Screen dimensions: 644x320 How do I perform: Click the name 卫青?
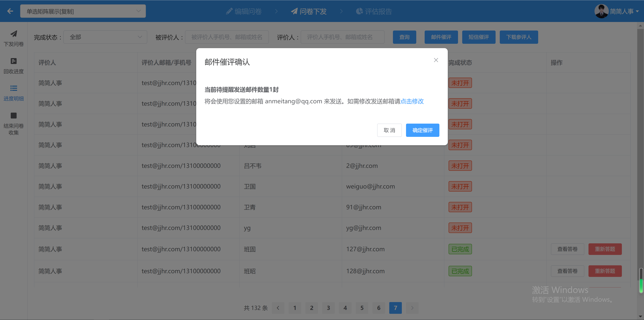(x=250, y=207)
